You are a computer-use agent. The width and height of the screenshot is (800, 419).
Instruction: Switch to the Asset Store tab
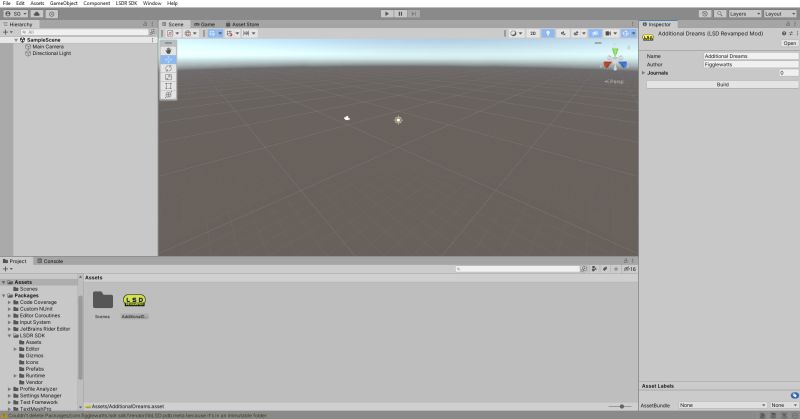243,24
